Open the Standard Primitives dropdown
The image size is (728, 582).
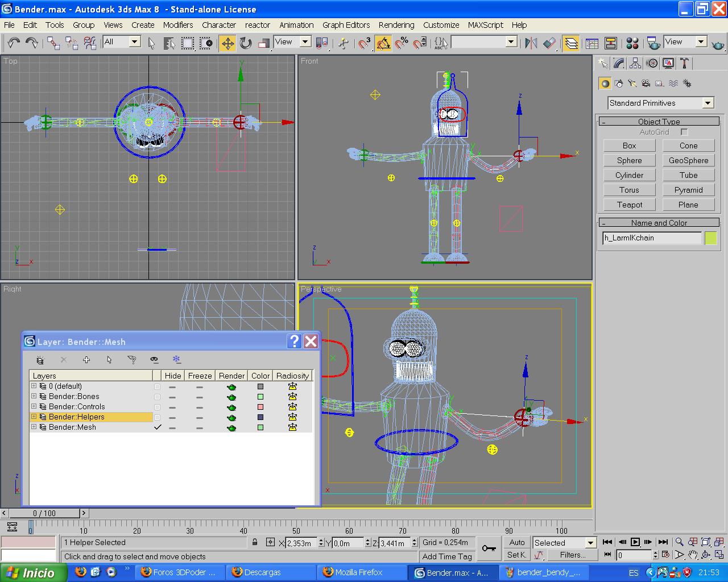707,103
